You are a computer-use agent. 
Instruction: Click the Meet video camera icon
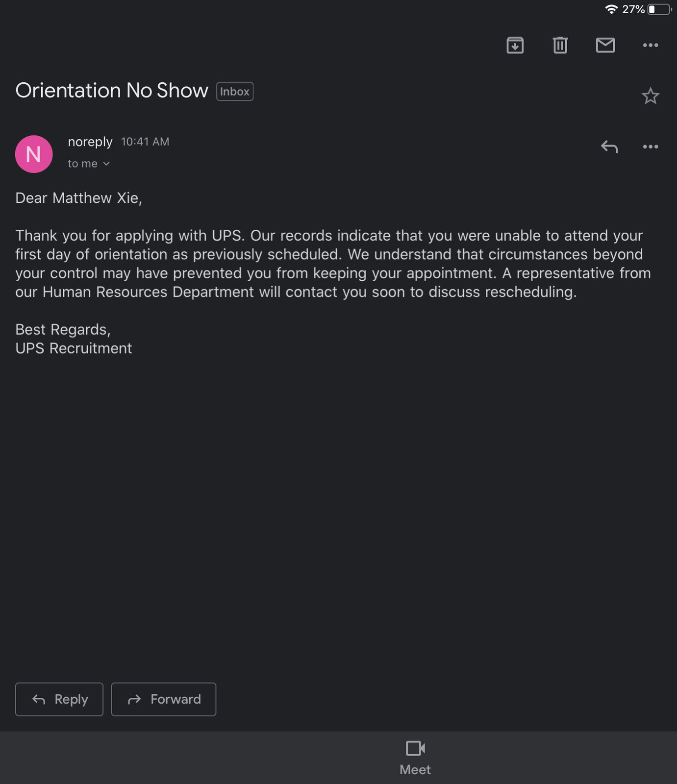415,748
